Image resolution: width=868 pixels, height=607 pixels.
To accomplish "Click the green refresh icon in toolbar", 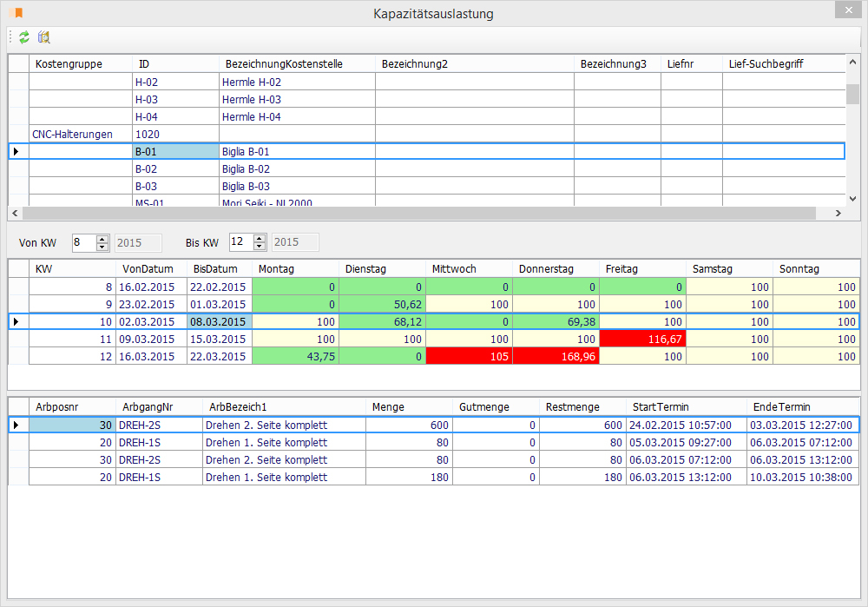I will coord(24,37).
